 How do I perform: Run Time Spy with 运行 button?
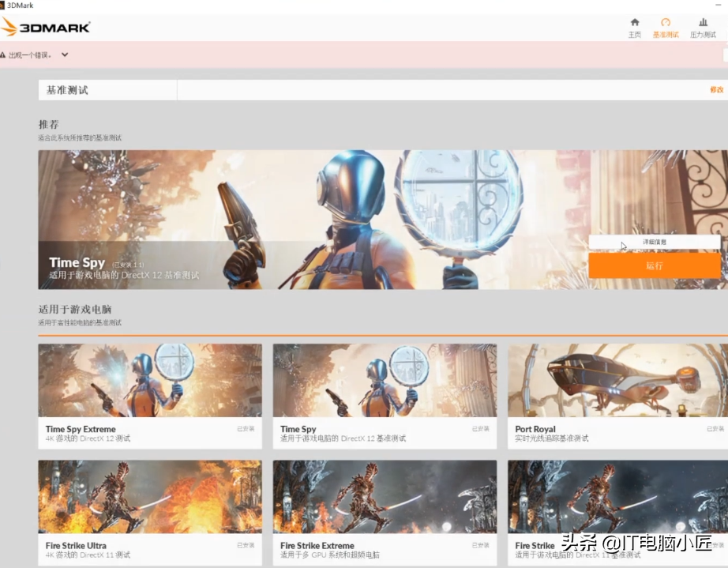(x=655, y=265)
